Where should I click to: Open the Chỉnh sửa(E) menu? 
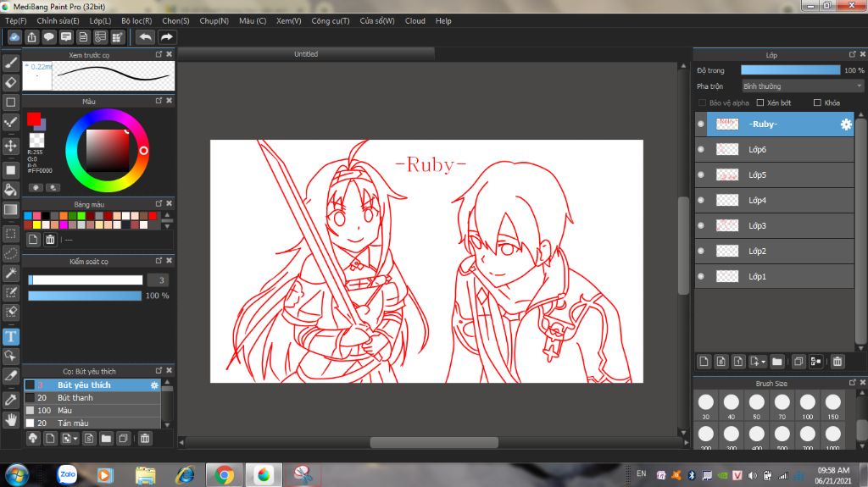[x=58, y=21]
